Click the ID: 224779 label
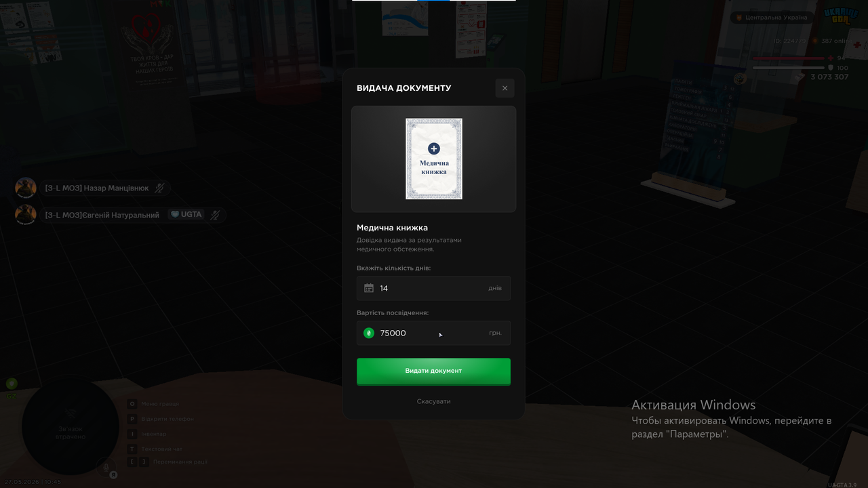Screen dimensions: 868x488 click(790, 41)
